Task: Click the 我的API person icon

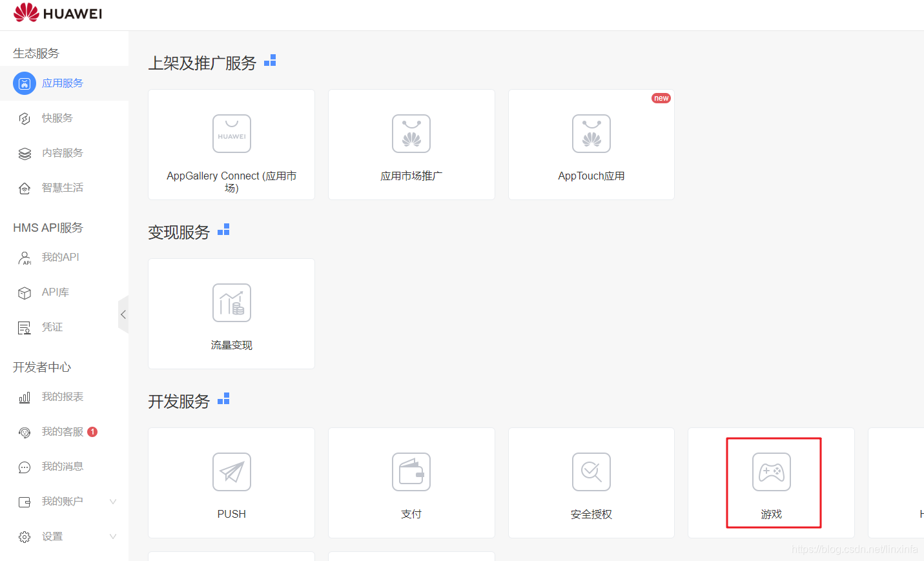Action: click(25, 258)
